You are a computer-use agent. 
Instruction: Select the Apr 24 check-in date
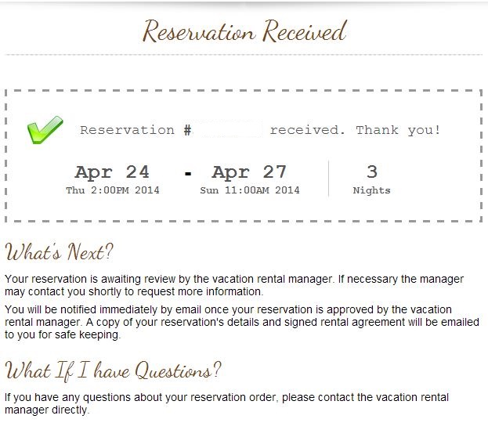112,172
